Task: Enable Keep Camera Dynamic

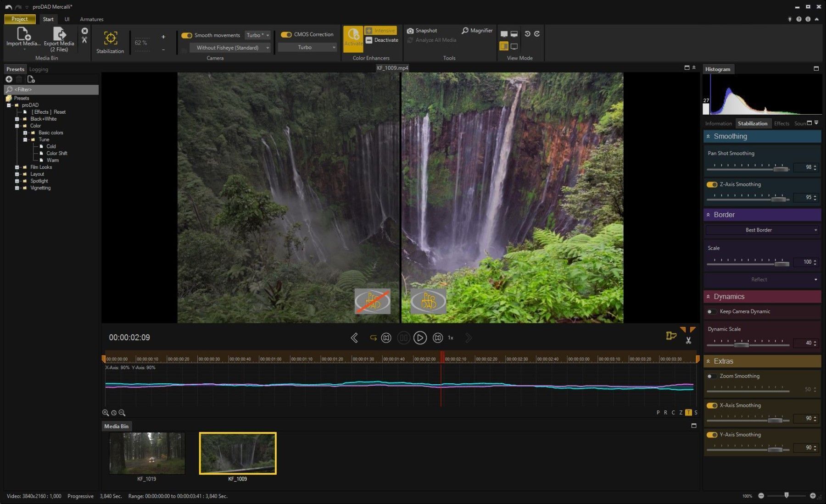Action: pyautogui.click(x=711, y=312)
